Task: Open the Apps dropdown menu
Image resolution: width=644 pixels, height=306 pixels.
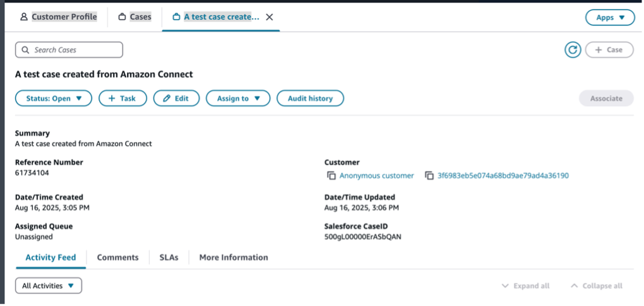Action: click(610, 18)
